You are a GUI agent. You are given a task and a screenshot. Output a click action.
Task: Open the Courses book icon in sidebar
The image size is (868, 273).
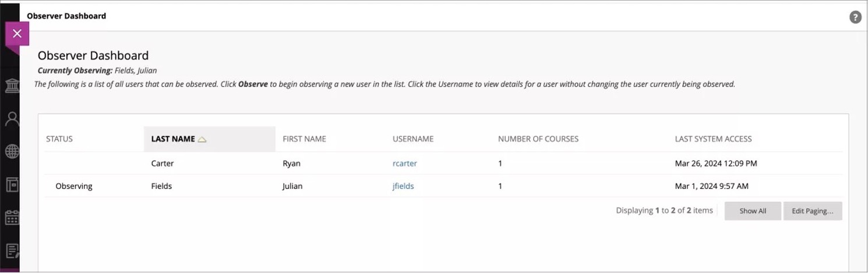[x=12, y=185]
